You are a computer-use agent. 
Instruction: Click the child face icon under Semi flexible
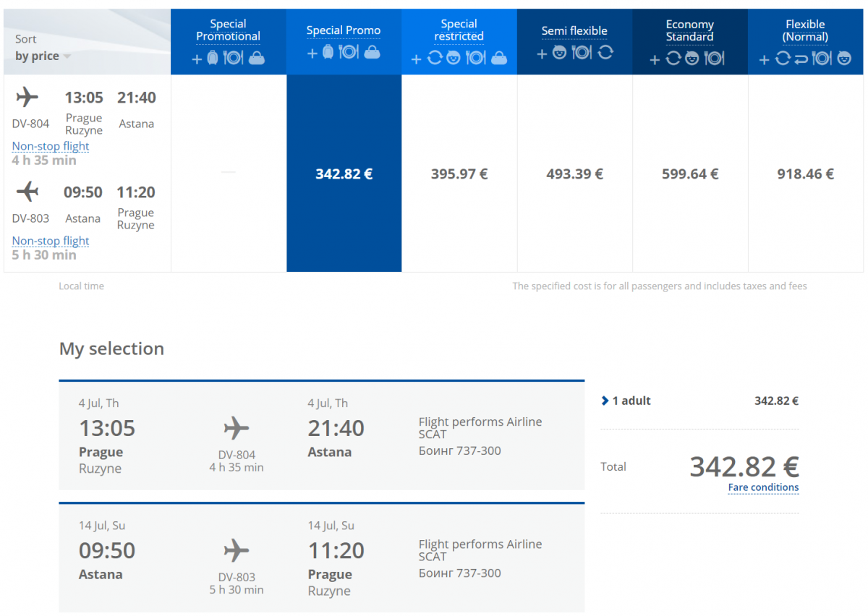559,52
